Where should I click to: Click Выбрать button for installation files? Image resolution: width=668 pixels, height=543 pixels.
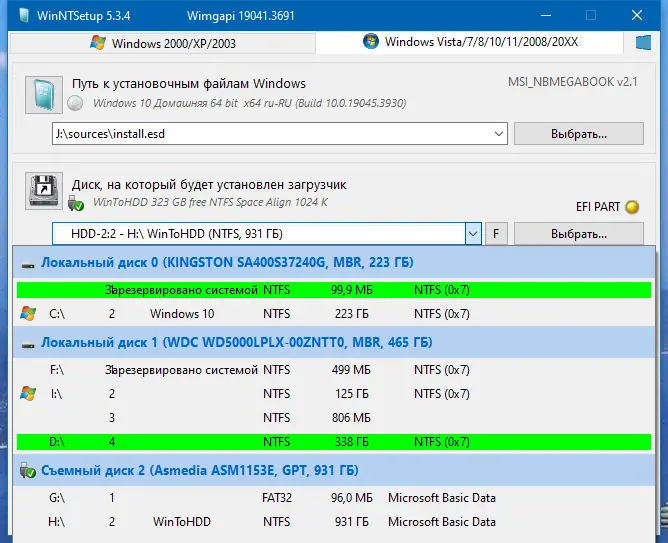coord(579,134)
